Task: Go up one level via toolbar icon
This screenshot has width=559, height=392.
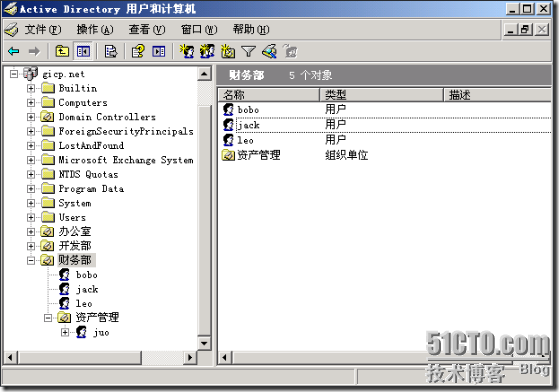Action: click(62, 51)
